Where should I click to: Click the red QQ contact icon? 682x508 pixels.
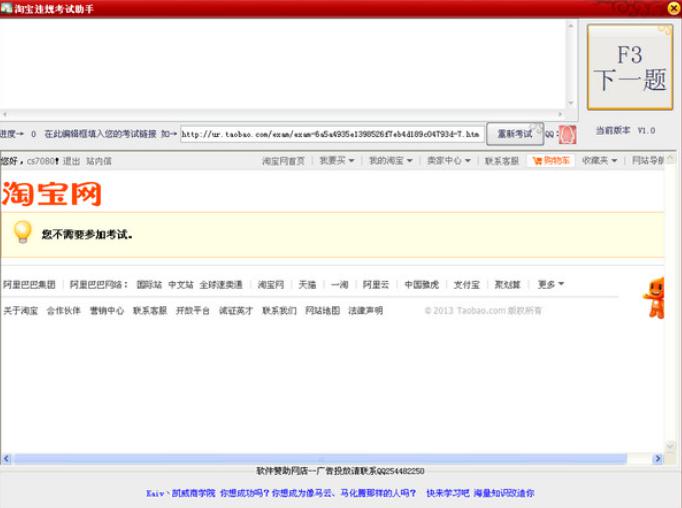(x=567, y=134)
